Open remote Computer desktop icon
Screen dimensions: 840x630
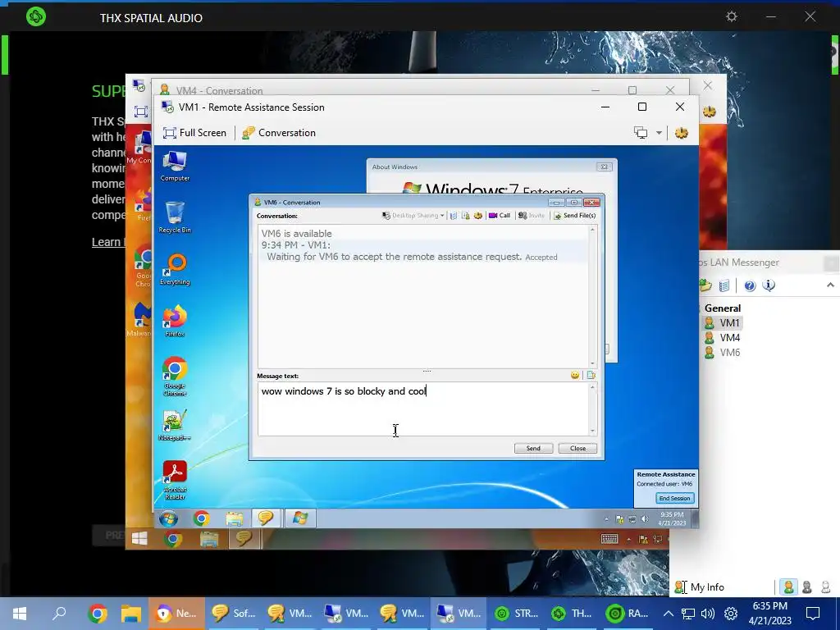(x=175, y=167)
